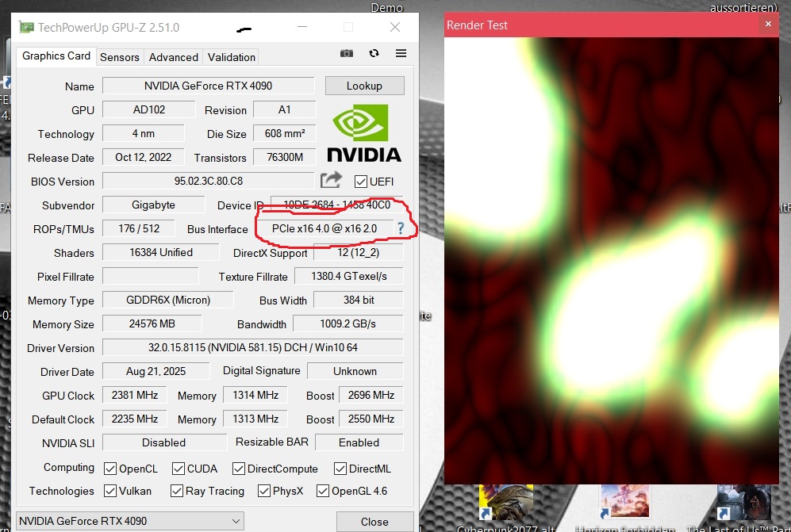The height and width of the screenshot is (532, 791).
Task: Click the Driver Version field
Action: pos(253,347)
